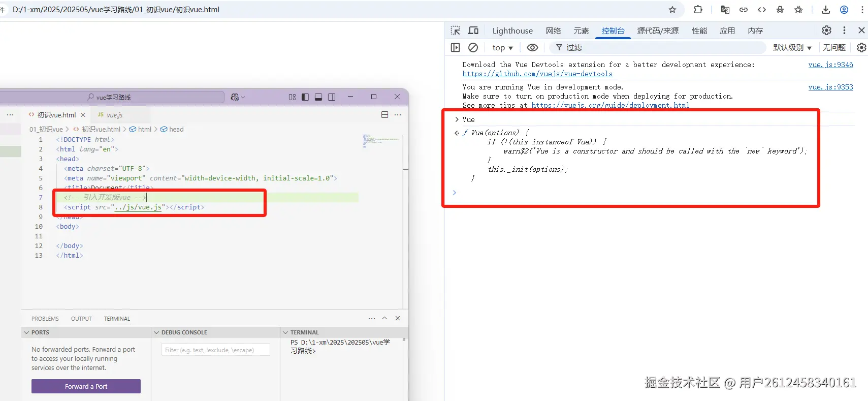The image size is (868, 401).
Task: Open the panel views ellipsis menu
Action: click(372, 318)
